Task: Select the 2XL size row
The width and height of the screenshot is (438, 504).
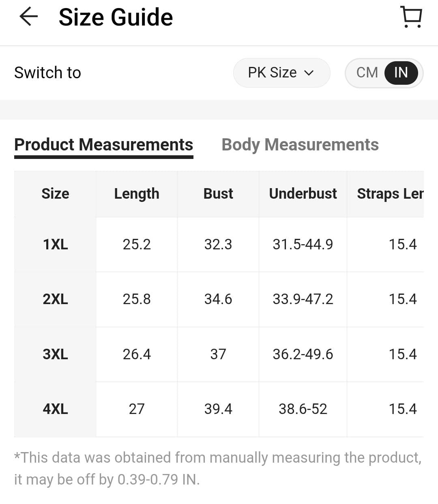Action: [219, 299]
